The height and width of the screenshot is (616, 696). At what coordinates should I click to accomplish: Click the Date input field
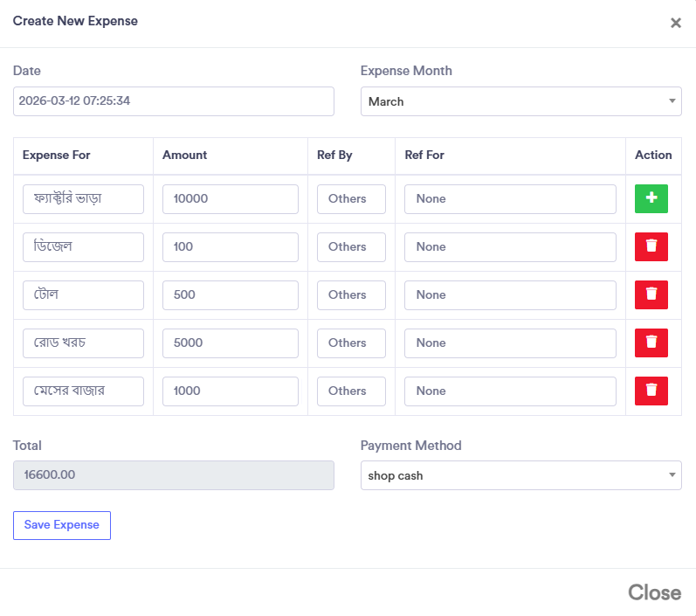173,101
